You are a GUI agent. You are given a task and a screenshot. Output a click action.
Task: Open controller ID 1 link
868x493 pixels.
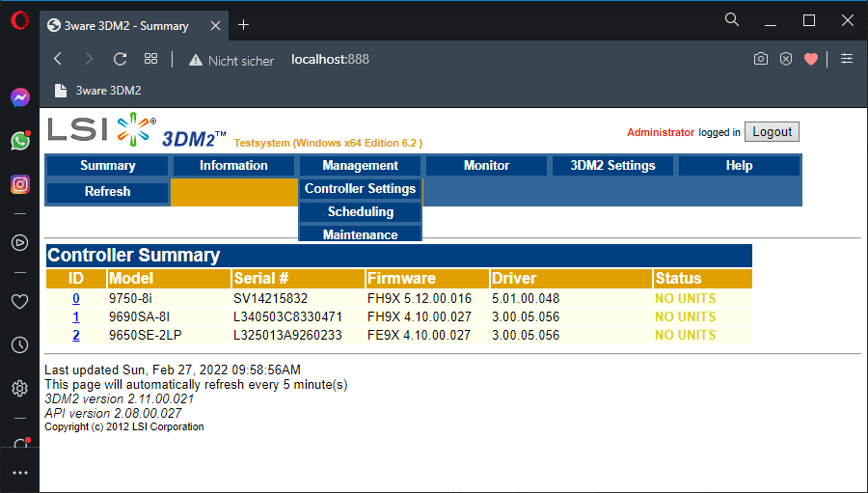(x=76, y=316)
